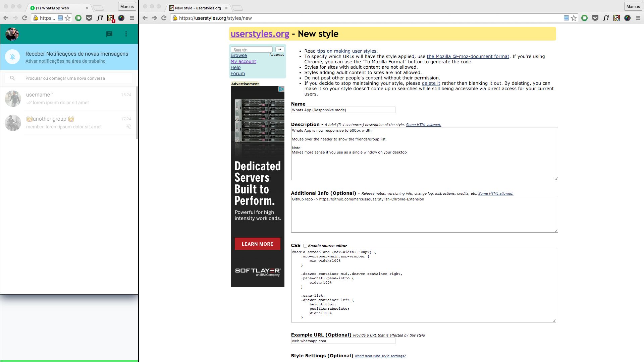Click back arrow in WhatsApp window
The height and width of the screenshot is (362, 644).
point(6,18)
